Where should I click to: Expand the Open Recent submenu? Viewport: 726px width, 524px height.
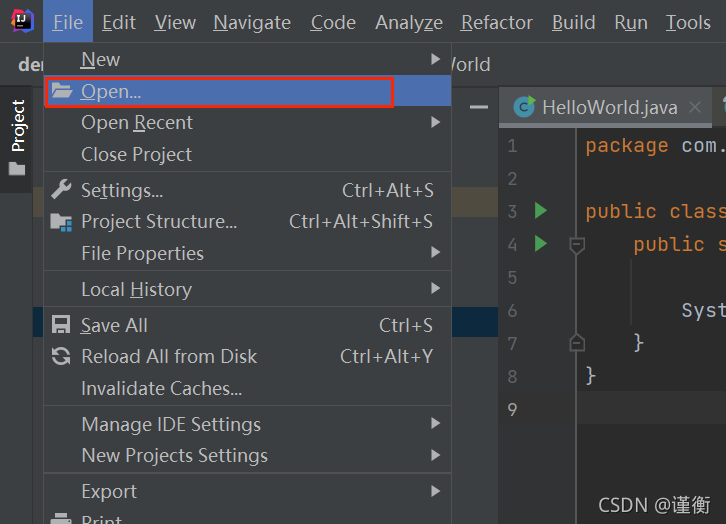tap(248, 123)
